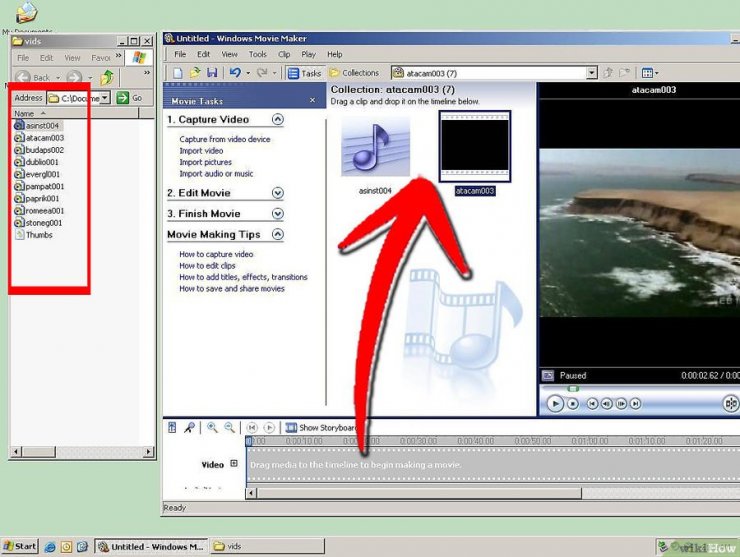Click the Show Storyboard button

click(x=320, y=428)
